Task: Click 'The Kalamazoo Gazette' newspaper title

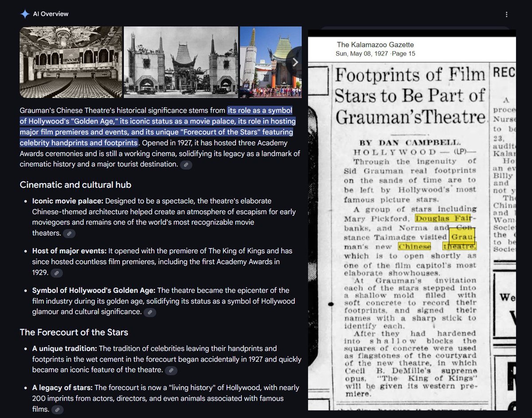Action: 375,45
